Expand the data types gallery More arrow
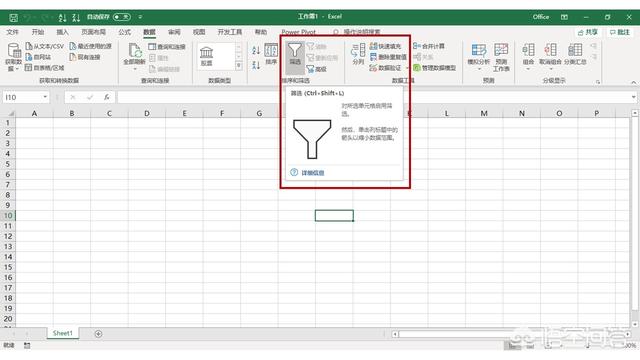640x360 pixels. 239,65
